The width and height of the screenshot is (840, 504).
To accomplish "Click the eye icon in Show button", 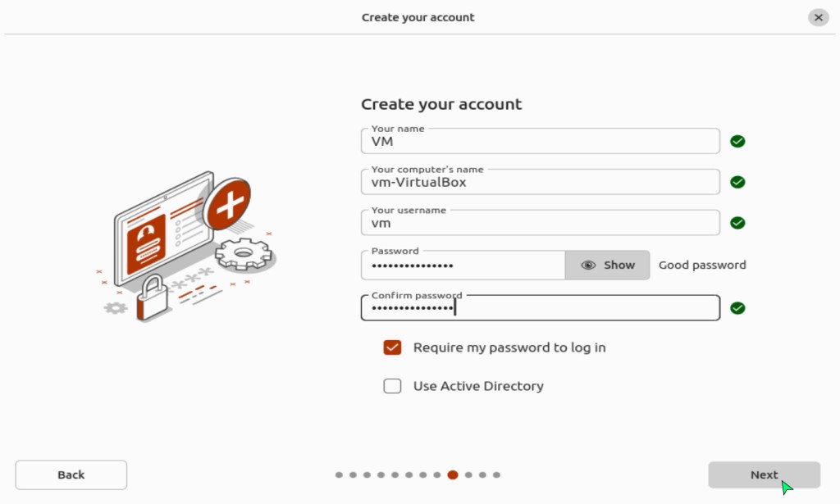I will click(x=588, y=265).
